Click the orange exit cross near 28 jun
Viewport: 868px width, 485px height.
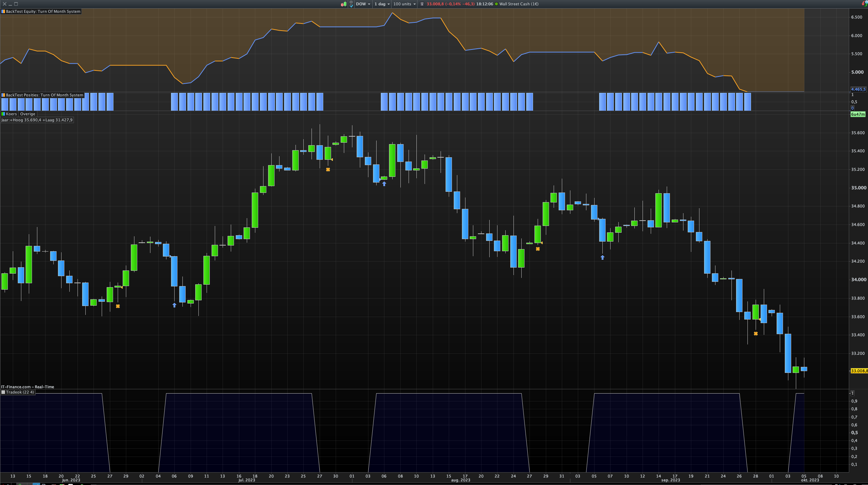118,306
